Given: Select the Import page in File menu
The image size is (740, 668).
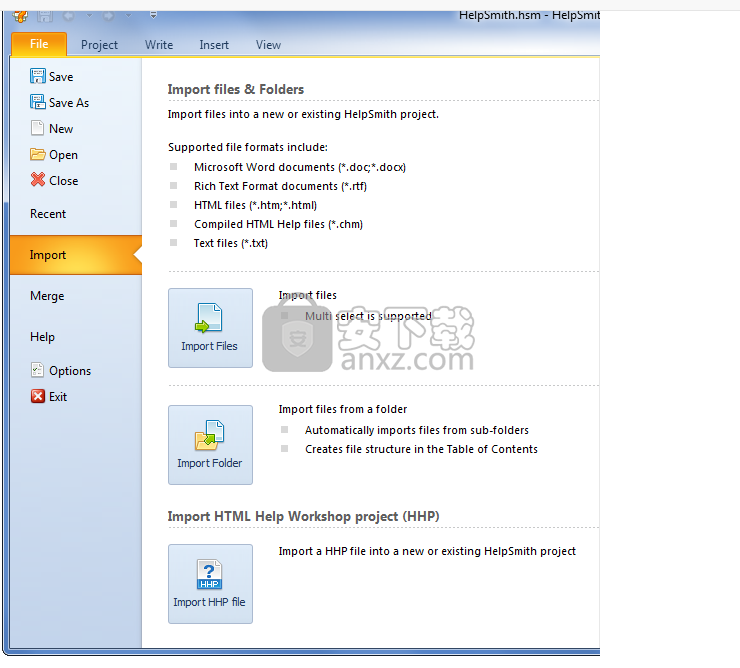Looking at the screenshot, I should [x=76, y=255].
